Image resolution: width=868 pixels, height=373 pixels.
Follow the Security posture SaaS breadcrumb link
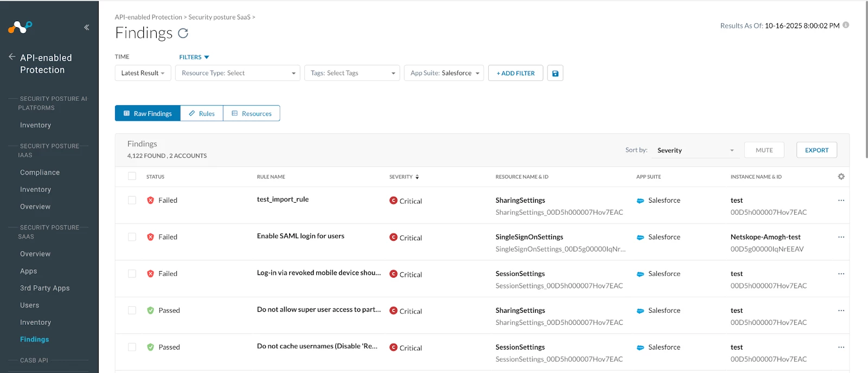(x=219, y=17)
